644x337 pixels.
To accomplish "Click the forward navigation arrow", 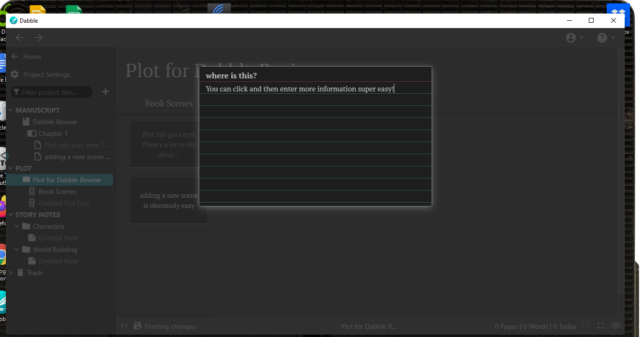I will 39,38.
